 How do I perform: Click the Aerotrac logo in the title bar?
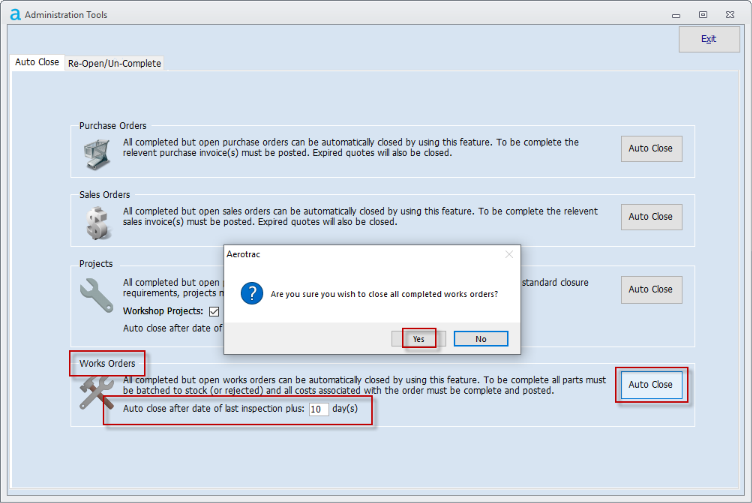[x=14, y=14]
